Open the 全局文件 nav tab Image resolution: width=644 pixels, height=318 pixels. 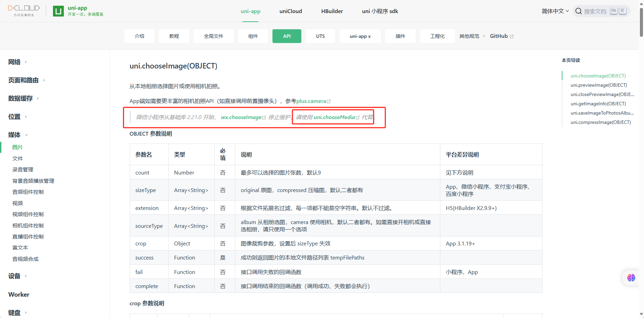214,36
